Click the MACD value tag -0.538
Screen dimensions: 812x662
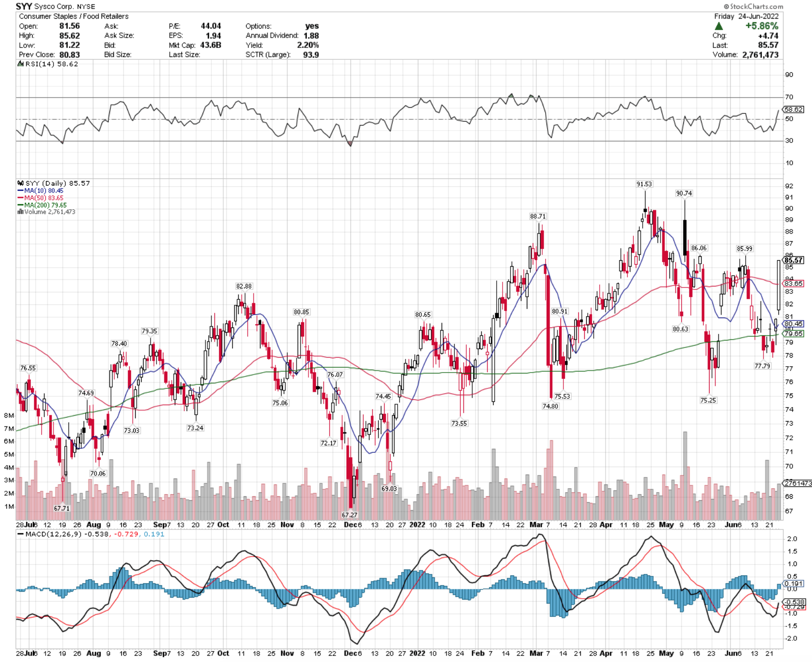[794, 602]
